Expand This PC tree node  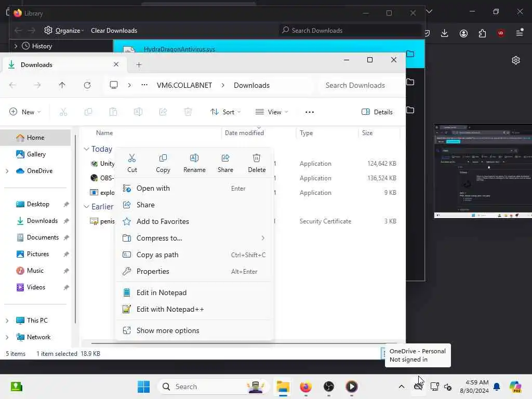[x=7, y=321]
